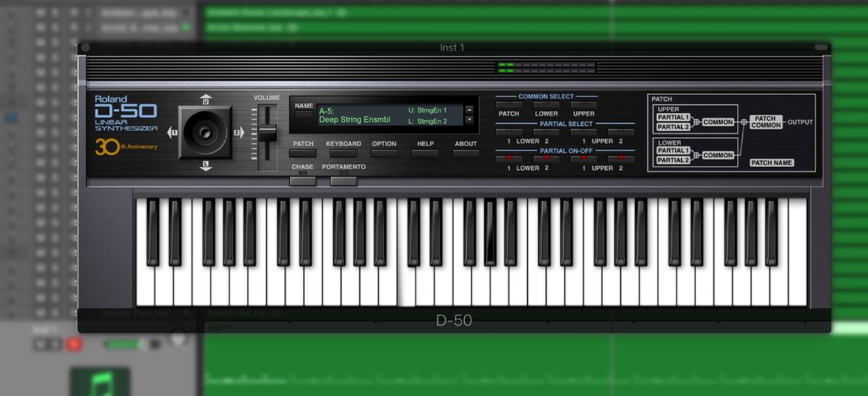Select Upper partial 1 in Partial Select
The width and height of the screenshot is (868, 396).
tap(583, 132)
